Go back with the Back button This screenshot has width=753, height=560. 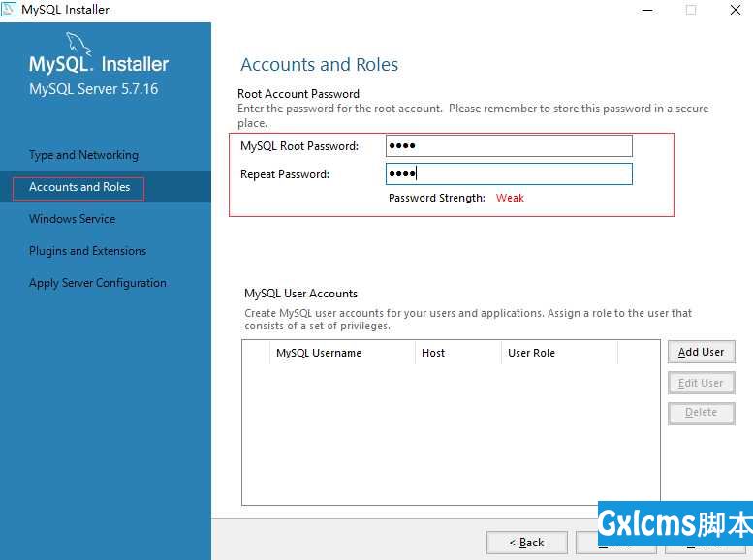click(527, 543)
